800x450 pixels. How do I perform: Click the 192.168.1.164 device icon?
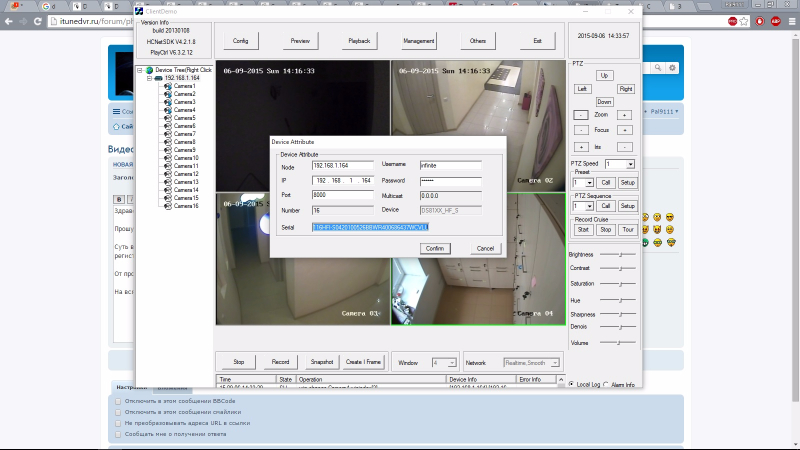click(159, 78)
